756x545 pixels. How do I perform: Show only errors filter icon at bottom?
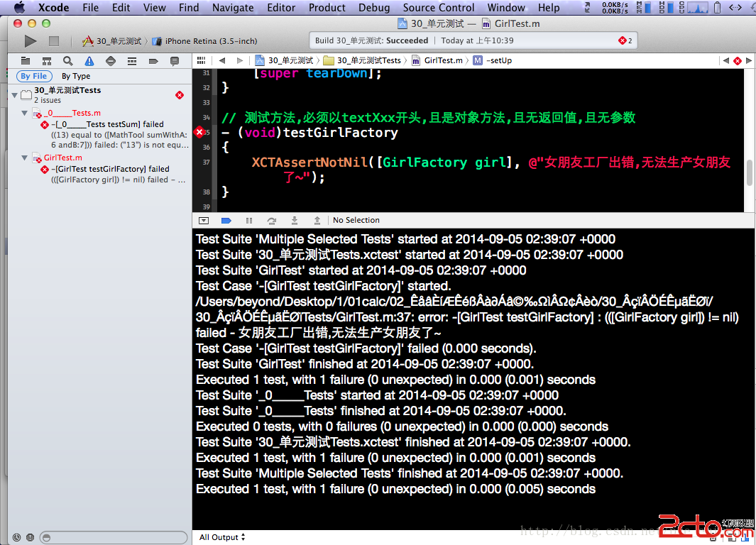point(30,537)
